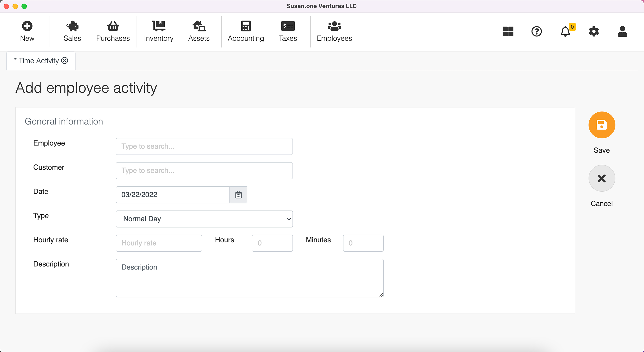This screenshot has width=644, height=352.
Task: Open the Employees module
Action: [x=334, y=26]
